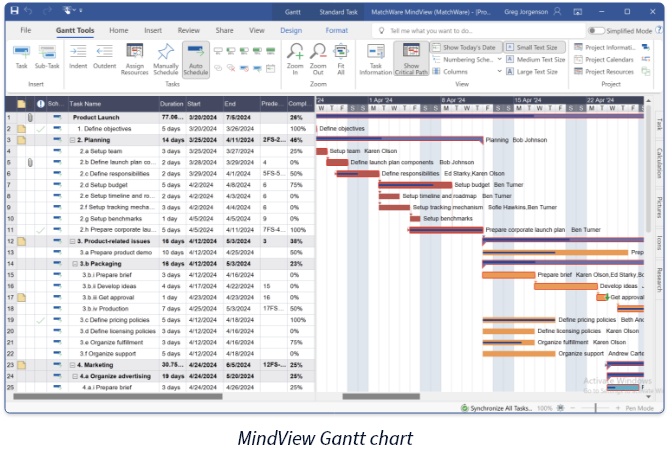Click the Setup team red Gantt bar

[x=322, y=151]
